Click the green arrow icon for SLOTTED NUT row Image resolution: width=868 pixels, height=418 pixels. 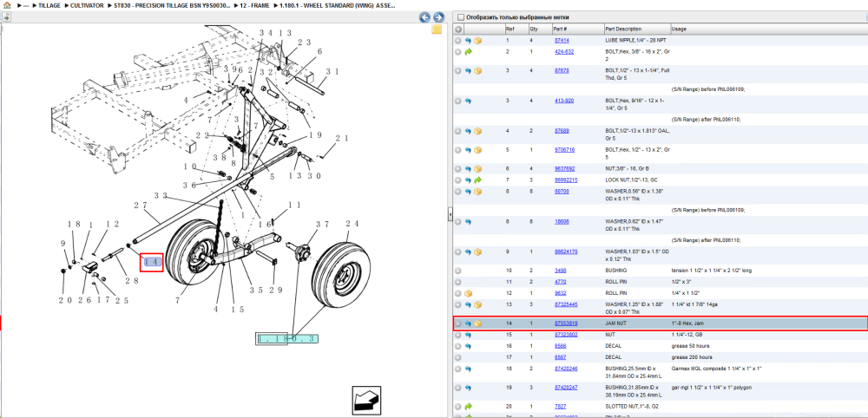point(468,407)
